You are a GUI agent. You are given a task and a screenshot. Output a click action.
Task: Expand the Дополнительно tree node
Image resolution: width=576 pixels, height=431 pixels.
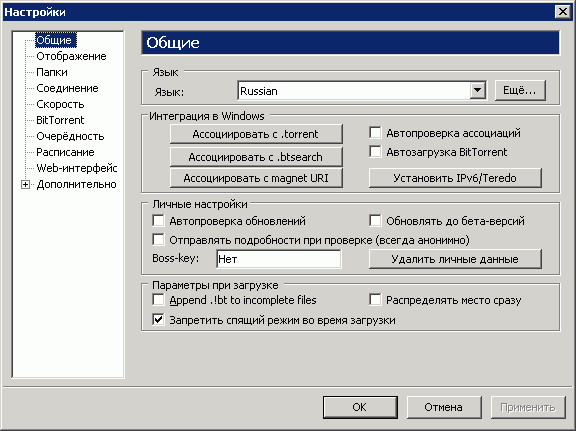pyautogui.click(x=25, y=184)
